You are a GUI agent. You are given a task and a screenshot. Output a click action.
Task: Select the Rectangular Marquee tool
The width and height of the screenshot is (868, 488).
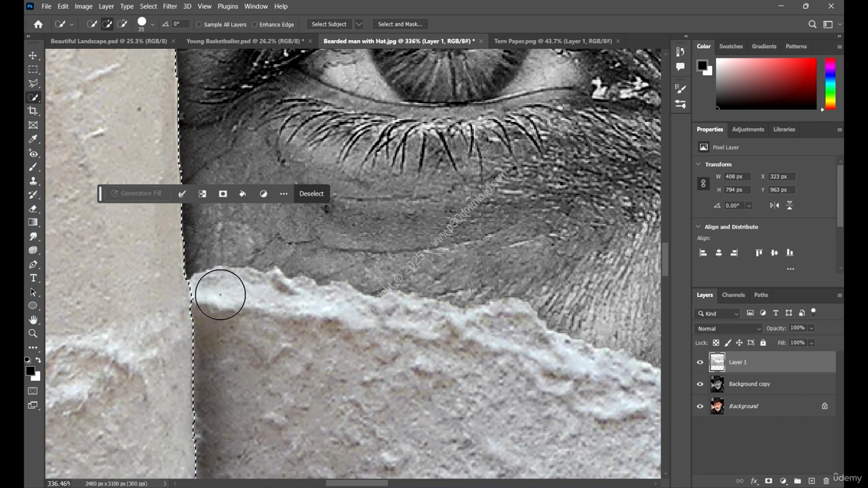pyautogui.click(x=33, y=70)
